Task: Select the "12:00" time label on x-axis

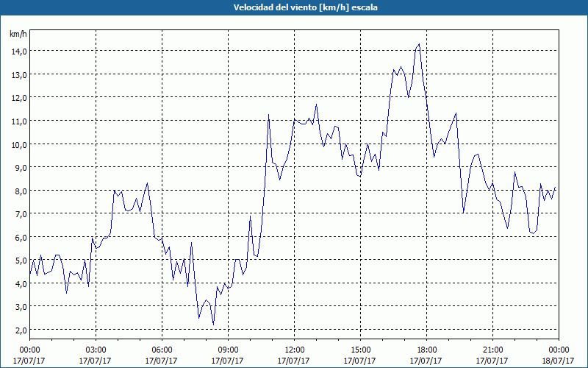Action: [294, 350]
